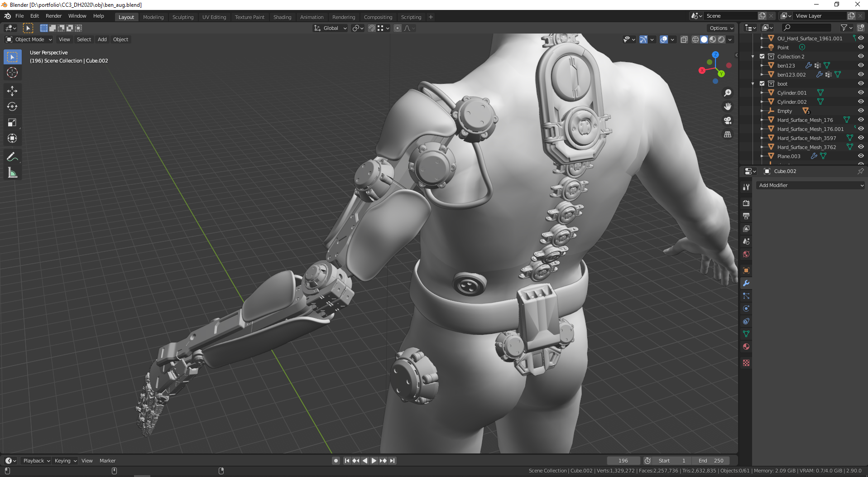Switch to the Shading workspace tab

[282, 17]
